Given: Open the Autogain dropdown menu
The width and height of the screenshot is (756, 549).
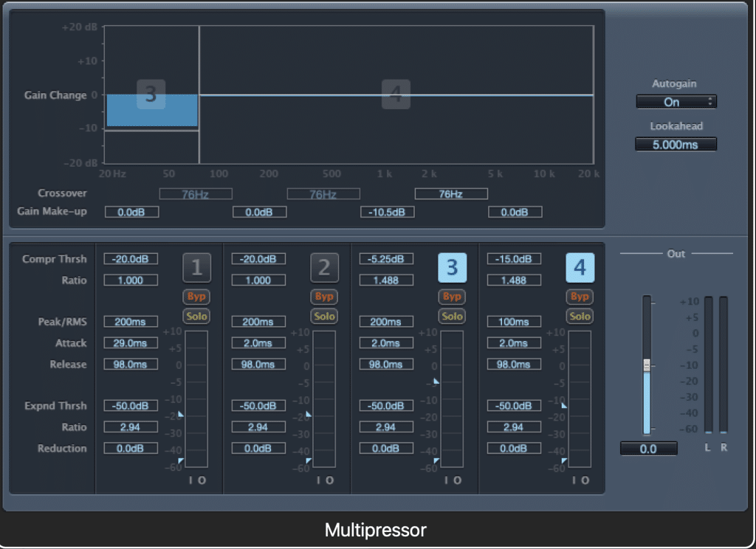Looking at the screenshot, I should [676, 101].
